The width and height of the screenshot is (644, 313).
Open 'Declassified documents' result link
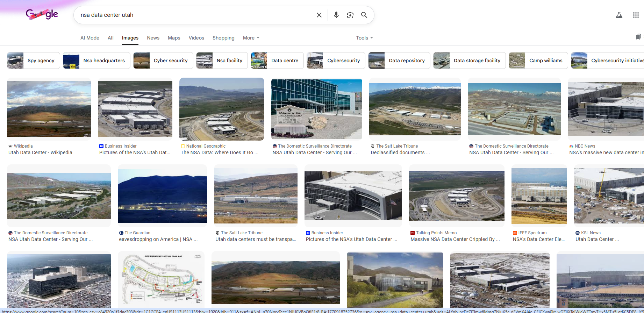[400, 152]
